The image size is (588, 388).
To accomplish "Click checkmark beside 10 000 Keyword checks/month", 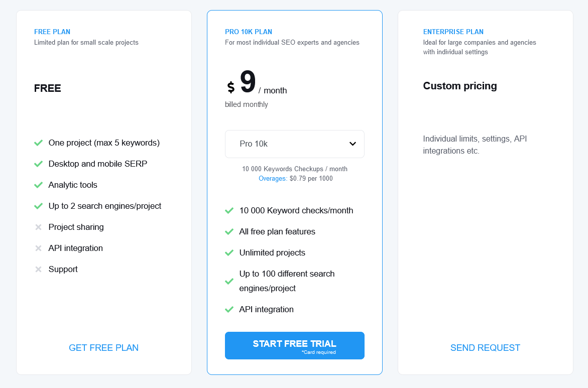I will pyautogui.click(x=229, y=211).
